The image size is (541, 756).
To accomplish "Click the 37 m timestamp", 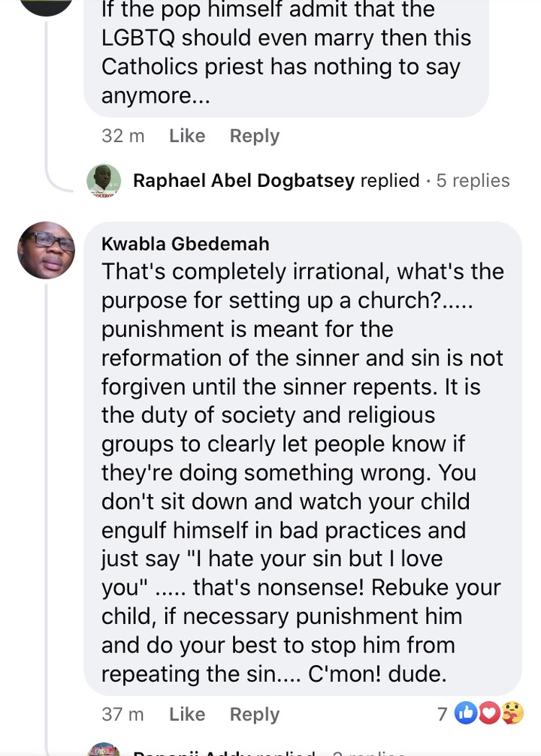I will tap(123, 714).
